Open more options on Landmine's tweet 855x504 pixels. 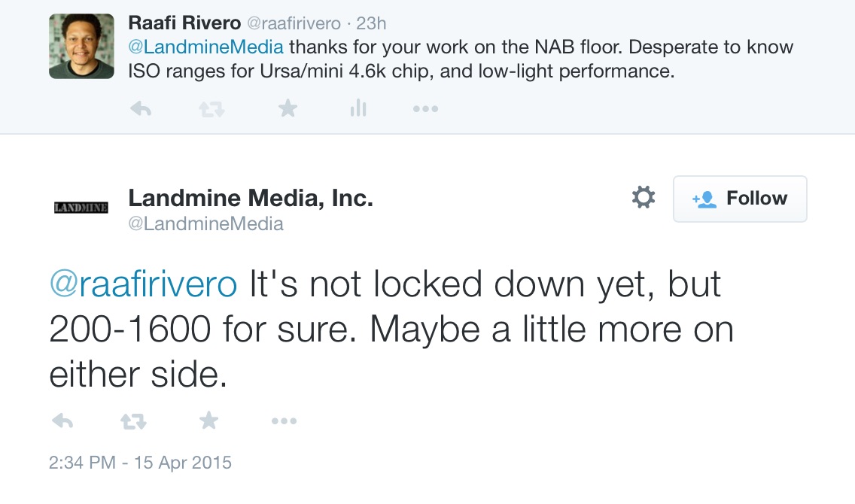point(284,421)
